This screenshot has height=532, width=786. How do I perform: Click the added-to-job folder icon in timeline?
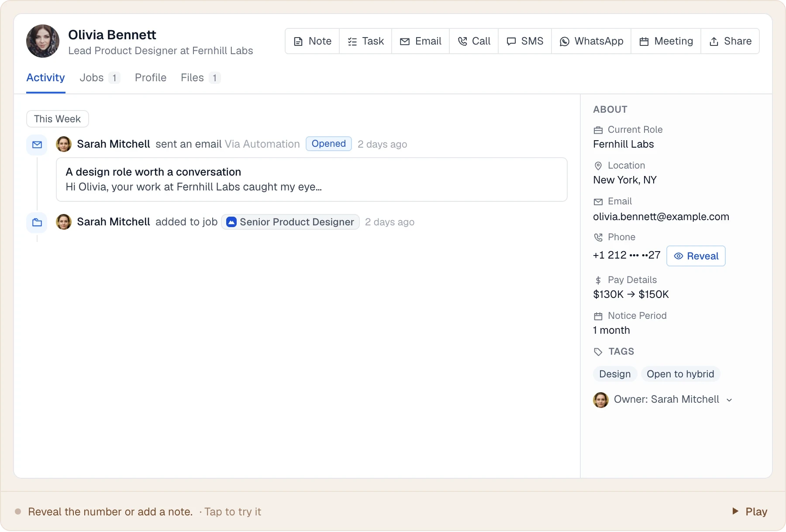tap(37, 222)
